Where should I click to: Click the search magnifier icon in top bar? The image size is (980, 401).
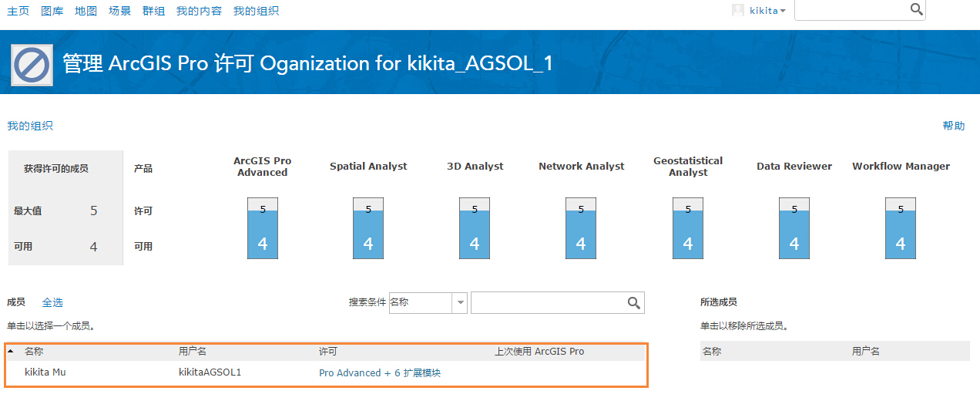coord(916,9)
